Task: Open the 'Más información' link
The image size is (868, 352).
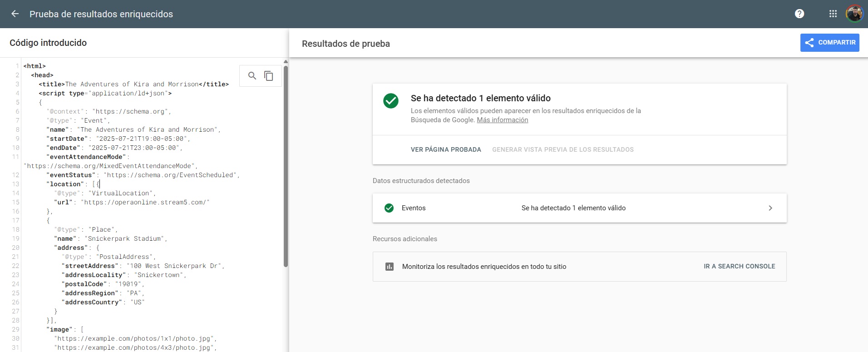Action: tap(502, 120)
